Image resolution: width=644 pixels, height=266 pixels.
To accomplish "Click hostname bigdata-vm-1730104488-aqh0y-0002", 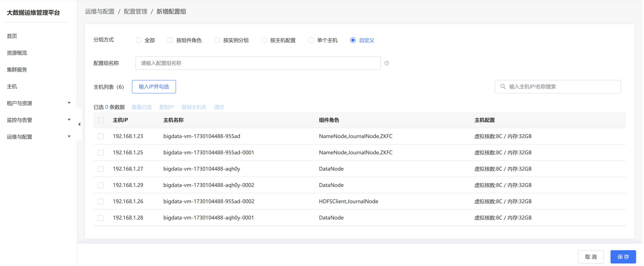I will point(209,185).
